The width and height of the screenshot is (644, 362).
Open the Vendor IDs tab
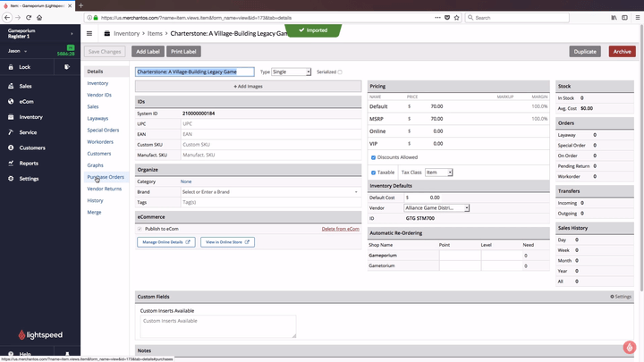coord(99,95)
